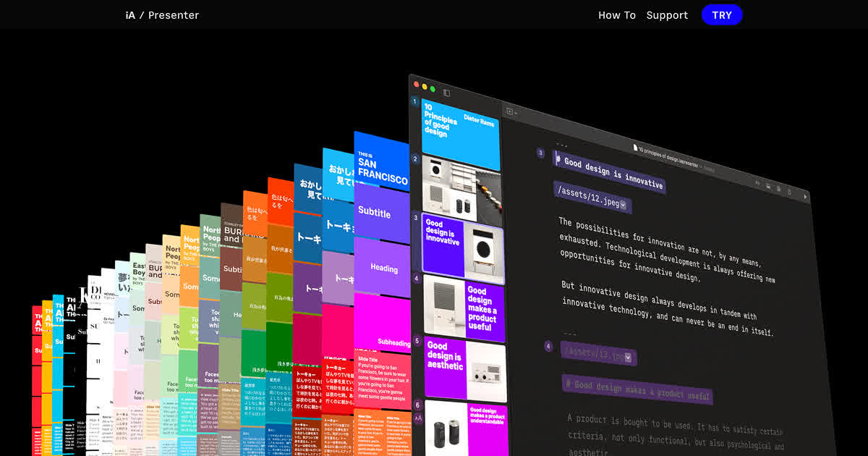
Task: Click slide marker 4 in the editor
Action: [x=548, y=347]
